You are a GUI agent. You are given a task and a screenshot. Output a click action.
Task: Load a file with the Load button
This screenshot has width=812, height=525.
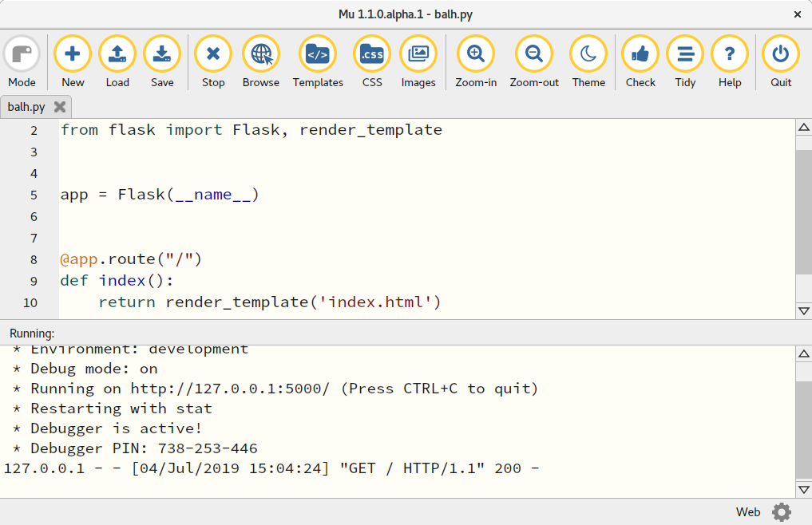(117, 61)
